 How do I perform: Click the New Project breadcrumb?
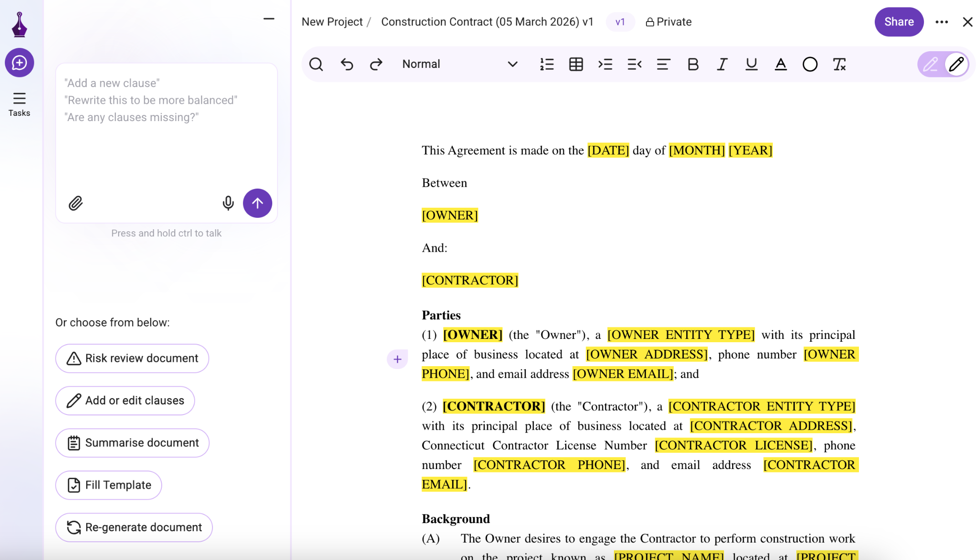[x=332, y=22]
